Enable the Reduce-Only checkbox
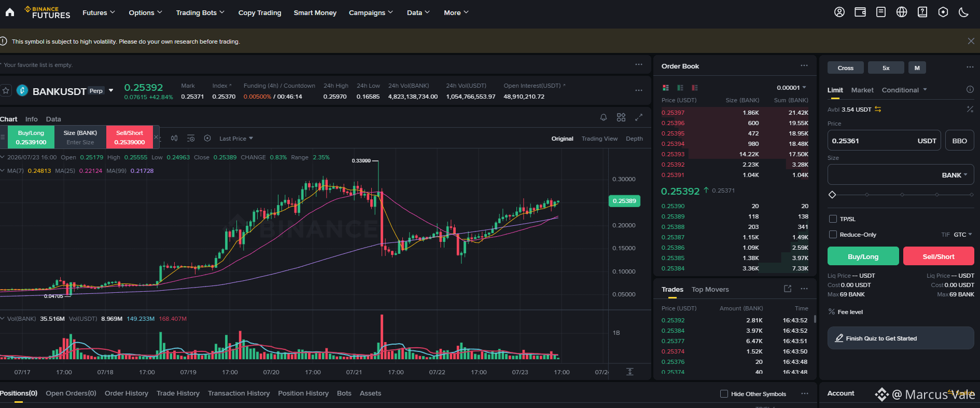Image resolution: width=980 pixels, height=408 pixels. tap(833, 235)
